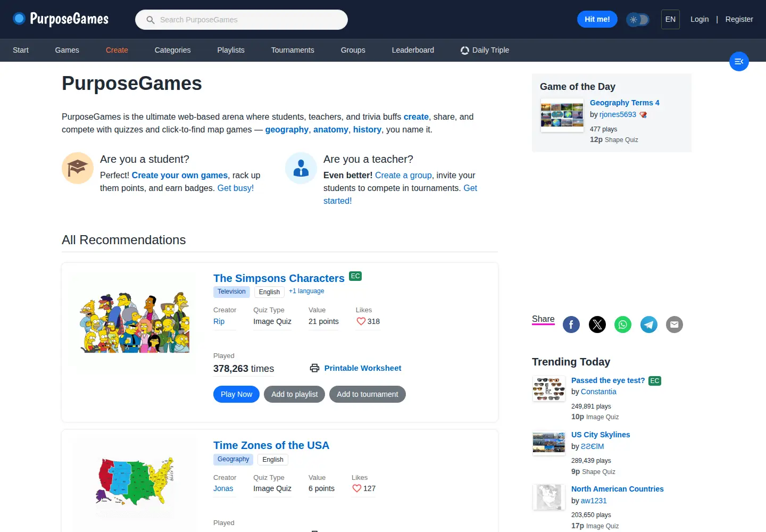Share via Telegram

649,325
